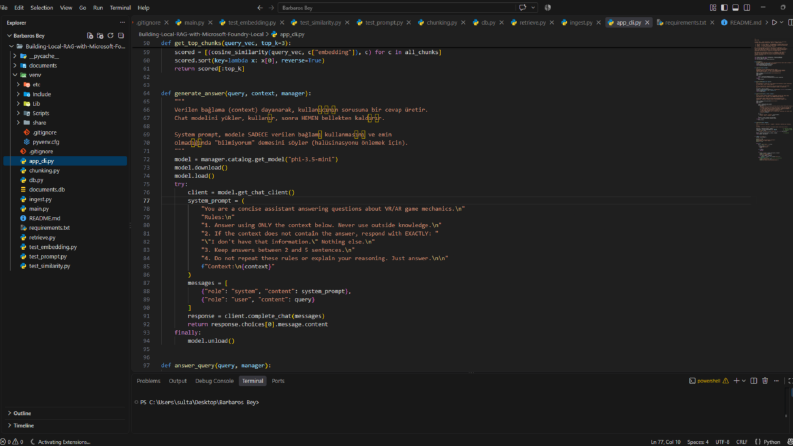Change encoding via UTF-8 status item
Viewport: 793px width, 446px height.
722,442
